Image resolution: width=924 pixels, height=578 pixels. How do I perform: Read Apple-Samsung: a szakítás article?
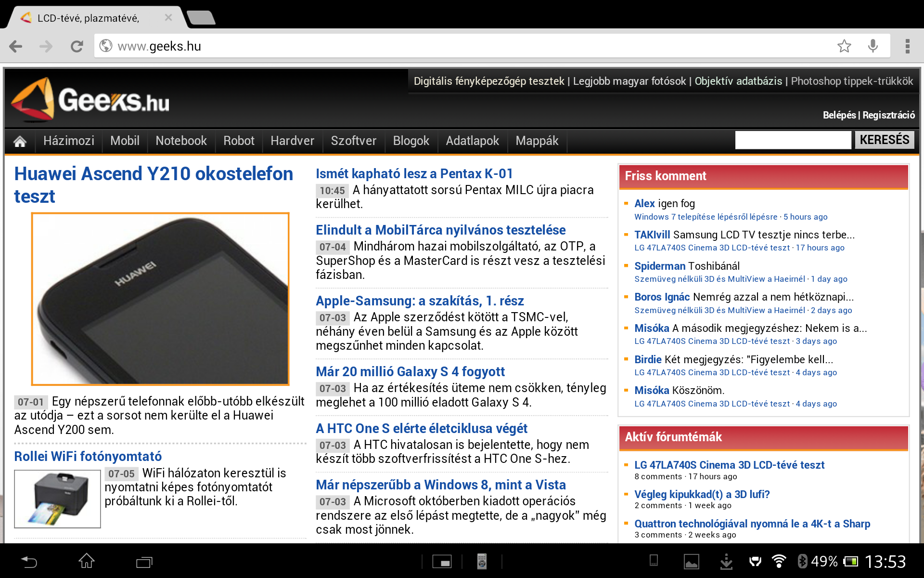click(420, 301)
